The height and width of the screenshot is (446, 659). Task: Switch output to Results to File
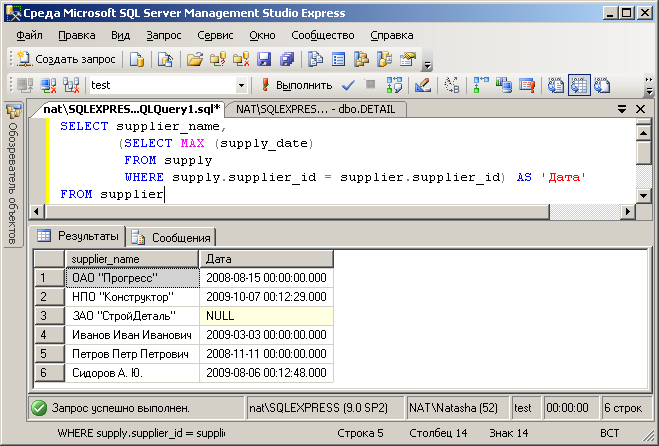coord(601,85)
